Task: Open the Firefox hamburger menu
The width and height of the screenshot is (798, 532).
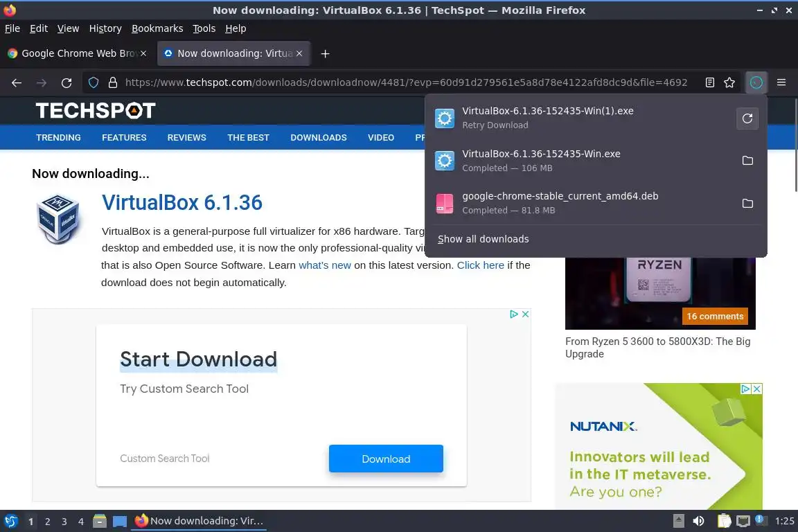Action: (781, 82)
